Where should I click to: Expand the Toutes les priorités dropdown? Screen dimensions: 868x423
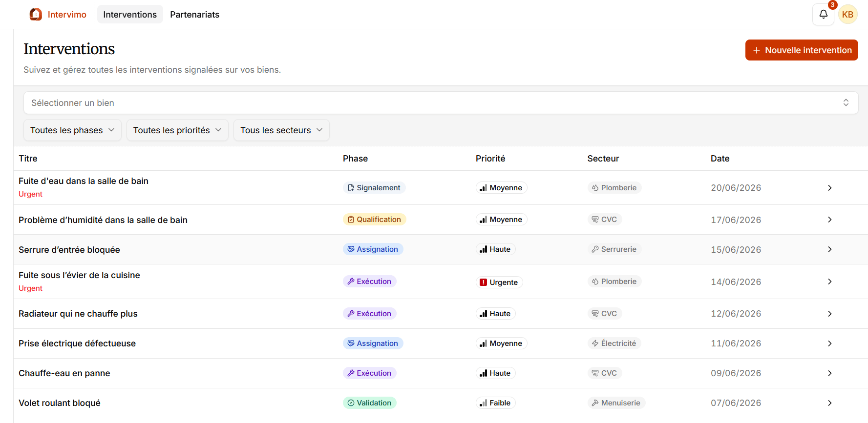(x=177, y=130)
